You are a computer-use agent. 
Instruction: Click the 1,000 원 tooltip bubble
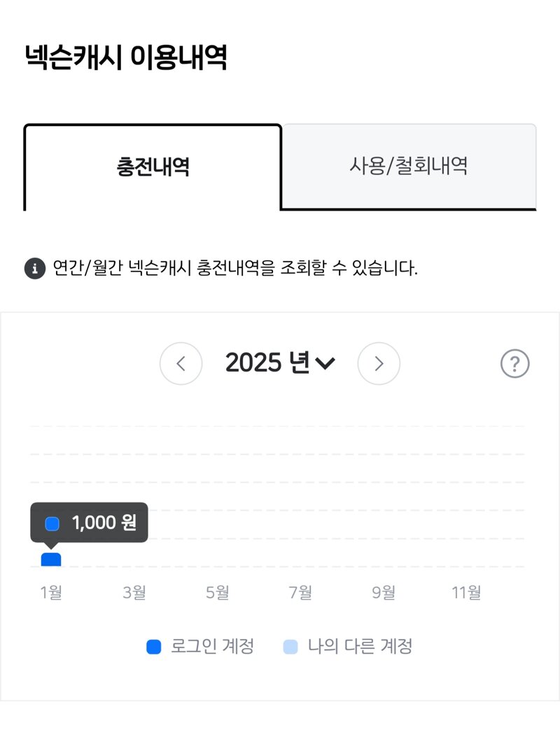90,523
